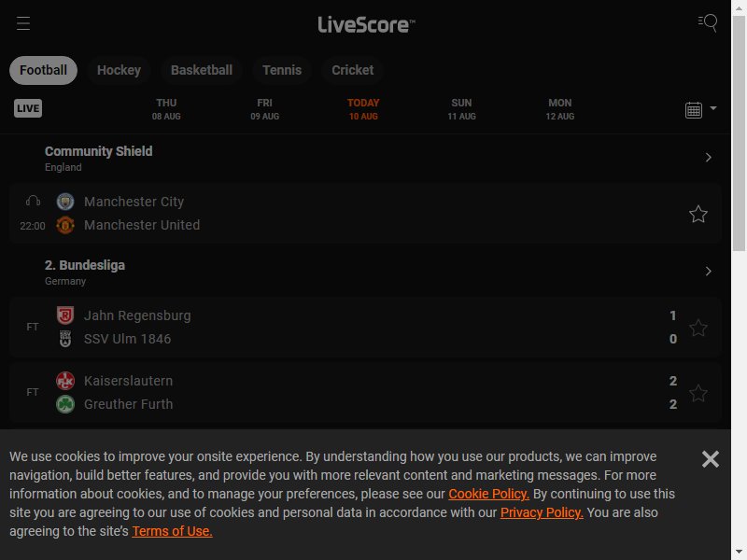Expand the Community Shield competition
Screen dimensions: 747x560
tap(709, 158)
